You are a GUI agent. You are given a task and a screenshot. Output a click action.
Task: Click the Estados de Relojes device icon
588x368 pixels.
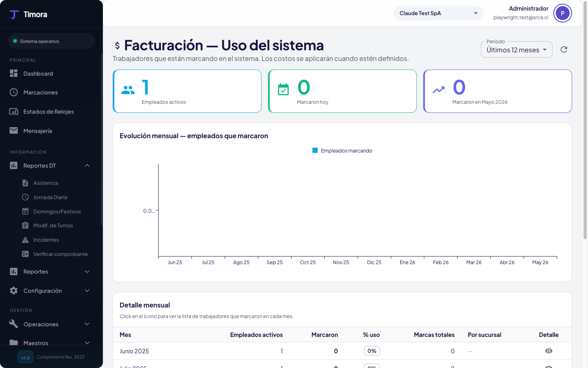click(x=14, y=112)
